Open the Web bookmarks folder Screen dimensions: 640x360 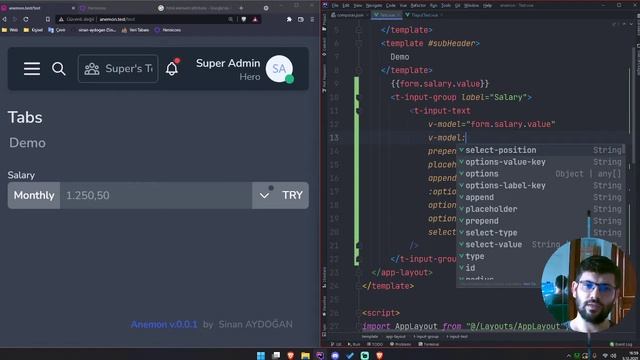(x=10, y=30)
